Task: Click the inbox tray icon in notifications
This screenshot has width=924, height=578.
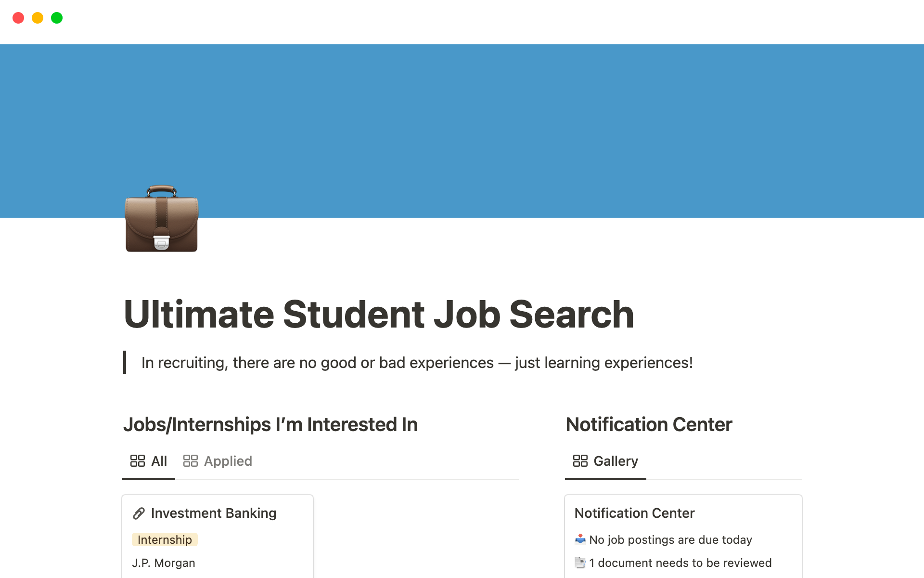Action: [580, 539]
